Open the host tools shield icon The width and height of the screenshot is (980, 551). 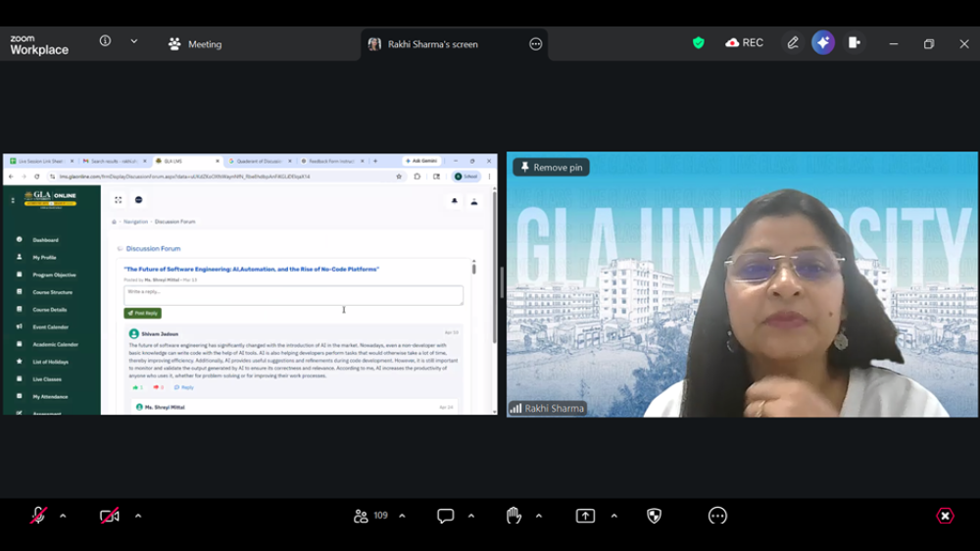[654, 516]
